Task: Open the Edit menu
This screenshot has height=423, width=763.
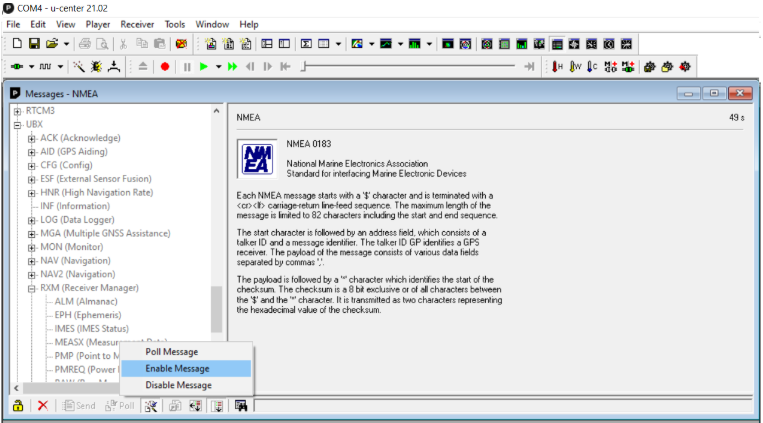Action: click(x=38, y=24)
